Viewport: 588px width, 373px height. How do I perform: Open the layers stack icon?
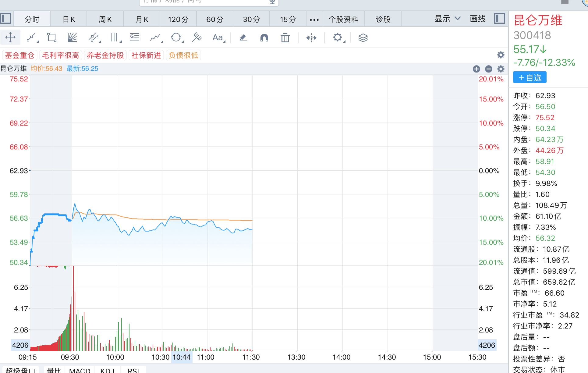click(363, 38)
